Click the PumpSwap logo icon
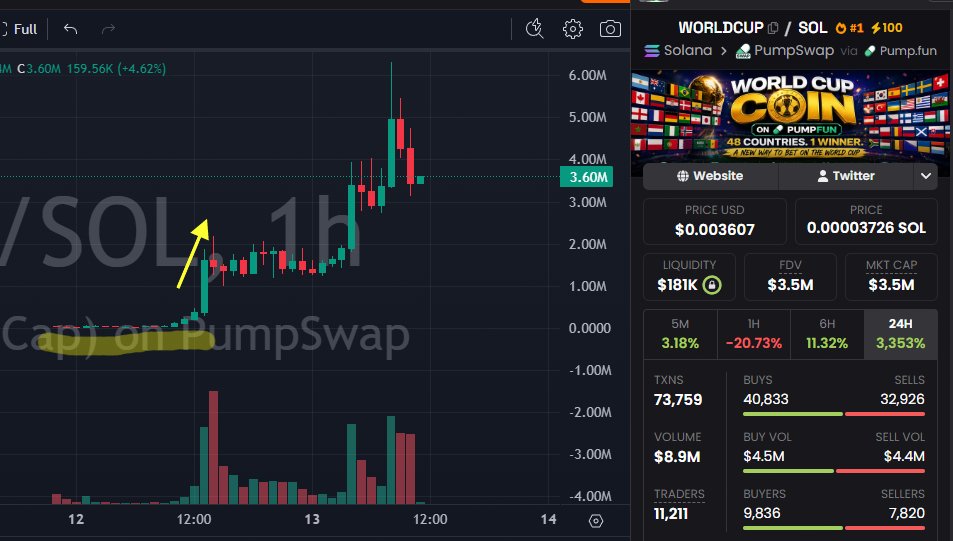This screenshot has width=953, height=541. coord(743,51)
